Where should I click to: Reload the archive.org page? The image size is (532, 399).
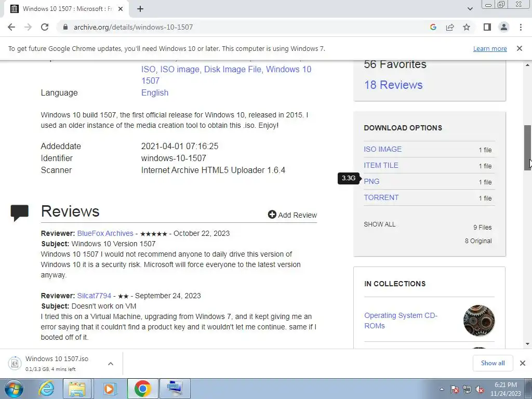tap(45, 27)
